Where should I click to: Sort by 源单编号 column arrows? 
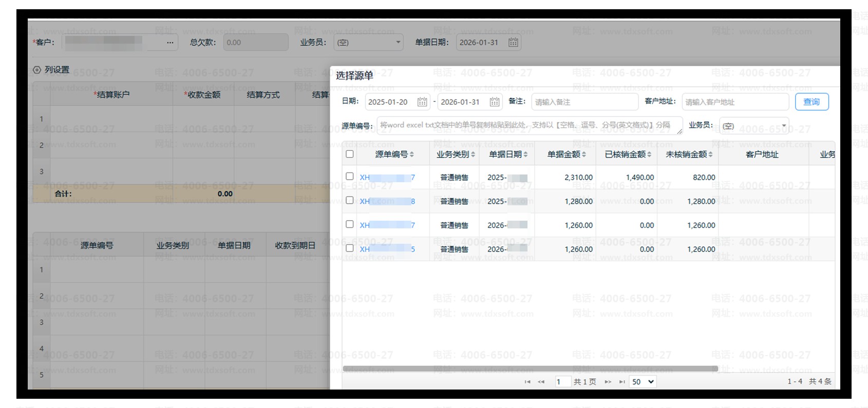tap(412, 154)
